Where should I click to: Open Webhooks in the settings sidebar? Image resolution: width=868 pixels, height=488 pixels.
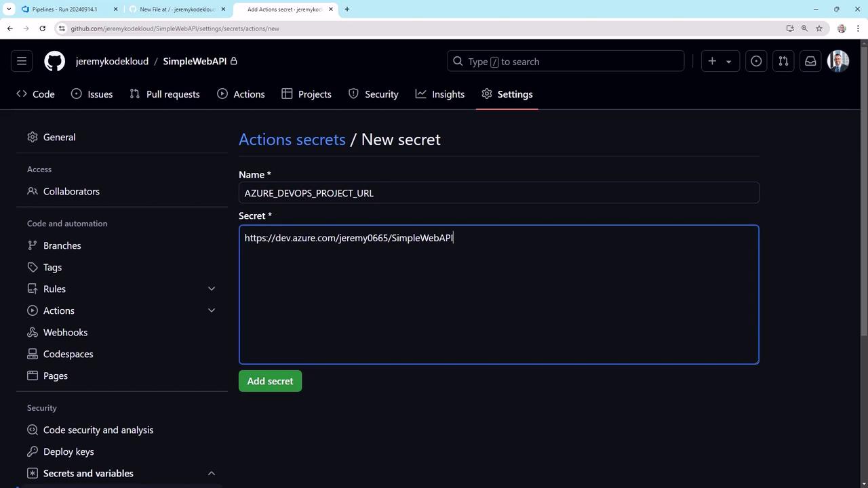click(x=122, y=332)
